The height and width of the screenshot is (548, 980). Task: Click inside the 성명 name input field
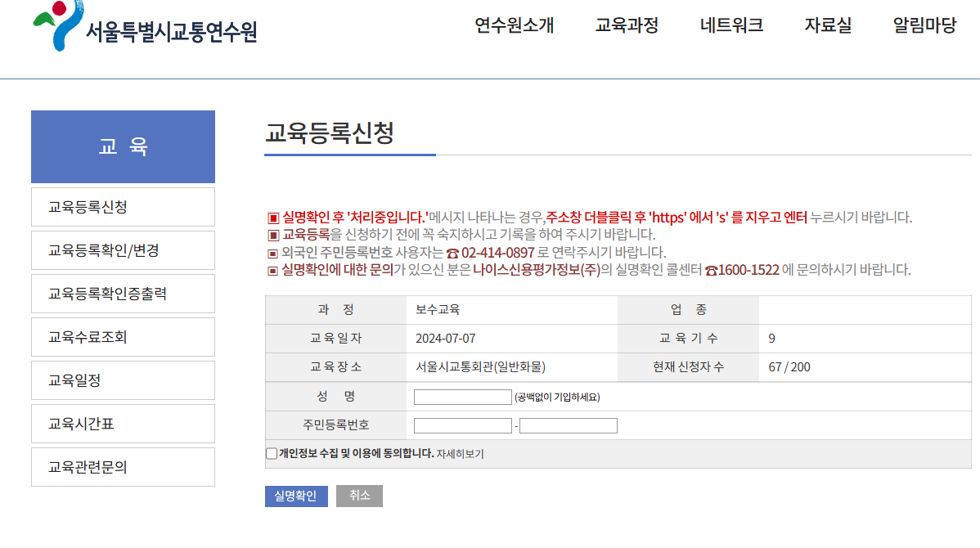[462, 396]
